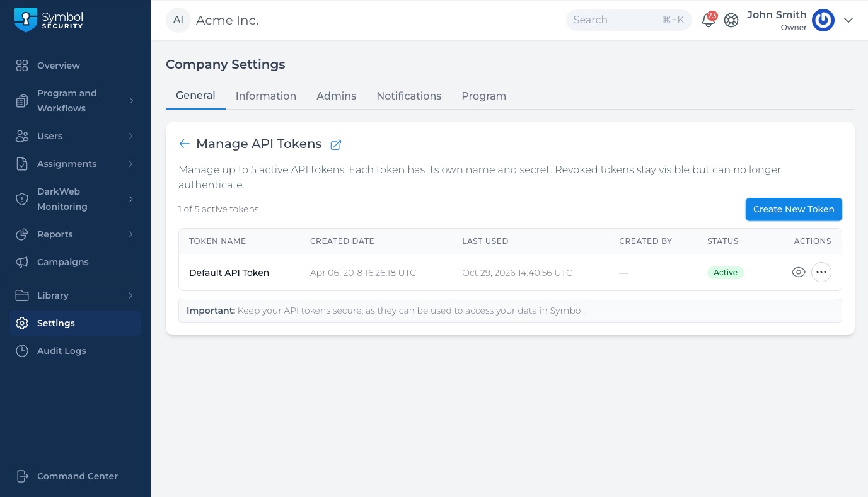Click the Settings gear icon
868x497 pixels.
point(22,323)
